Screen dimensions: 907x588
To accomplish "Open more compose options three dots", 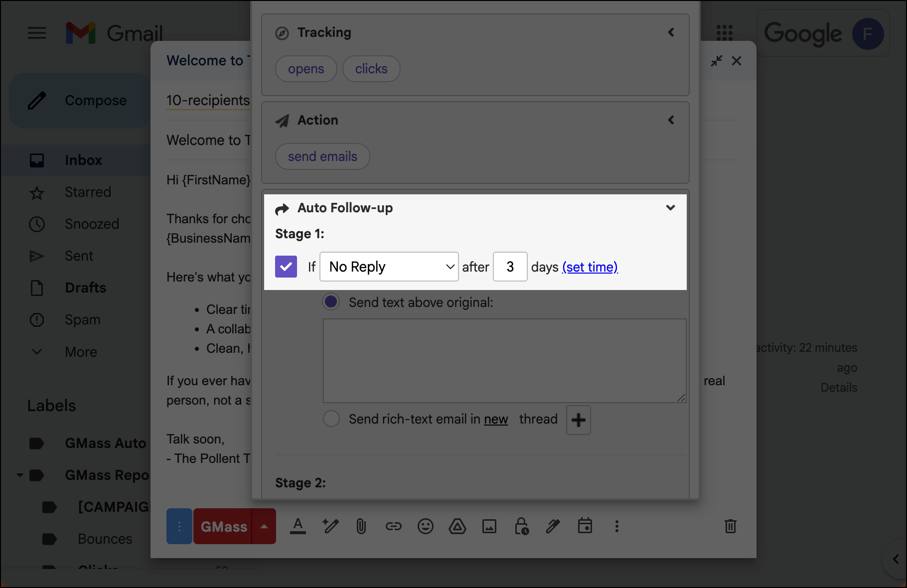I will (x=617, y=526).
